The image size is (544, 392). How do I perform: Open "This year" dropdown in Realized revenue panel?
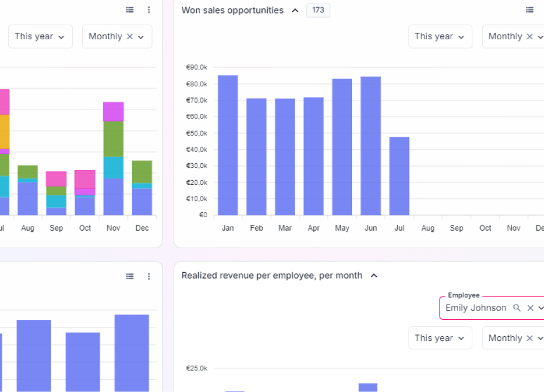pos(440,338)
